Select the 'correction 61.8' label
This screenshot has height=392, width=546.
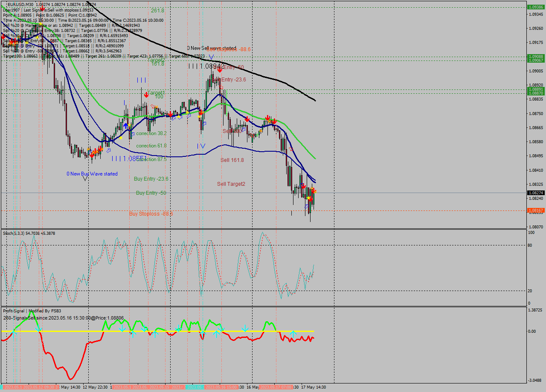(x=151, y=146)
